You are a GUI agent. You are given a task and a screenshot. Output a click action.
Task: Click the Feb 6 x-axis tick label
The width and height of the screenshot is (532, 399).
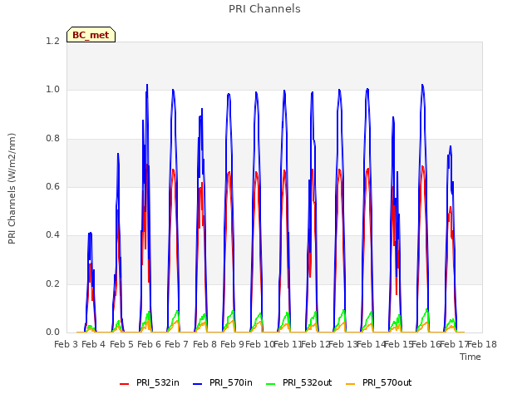(149, 344)
